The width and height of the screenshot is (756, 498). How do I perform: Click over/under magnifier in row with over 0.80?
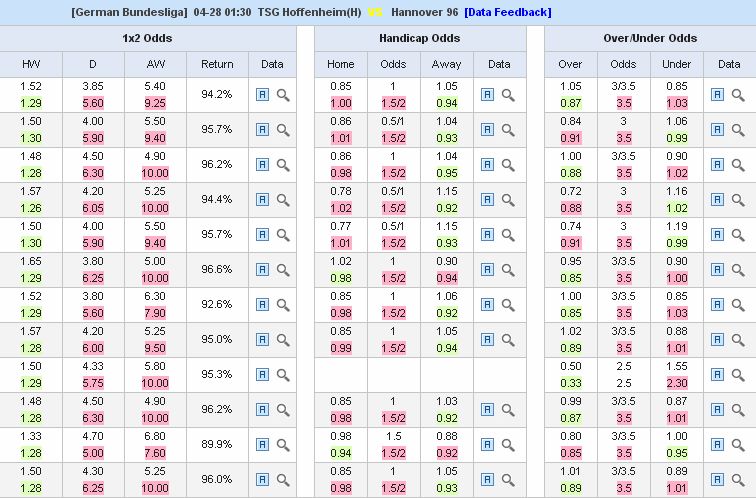[738, 445]
